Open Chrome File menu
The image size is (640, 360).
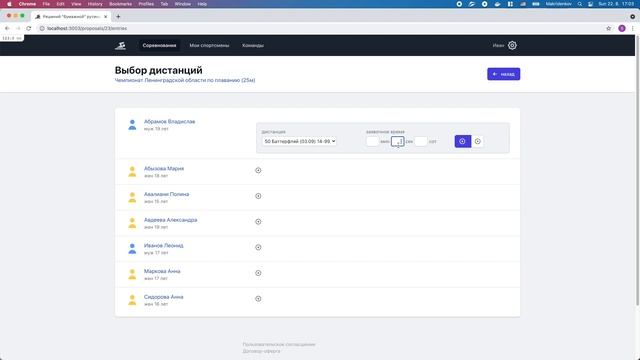pyautogui.click(x=46, y=4)
